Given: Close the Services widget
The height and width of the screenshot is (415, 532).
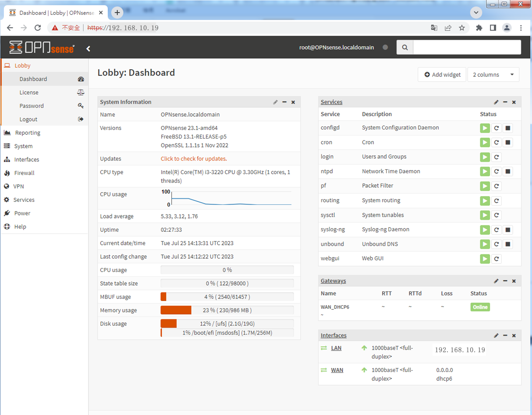Looking at the screenshot, I should (514, 102).
